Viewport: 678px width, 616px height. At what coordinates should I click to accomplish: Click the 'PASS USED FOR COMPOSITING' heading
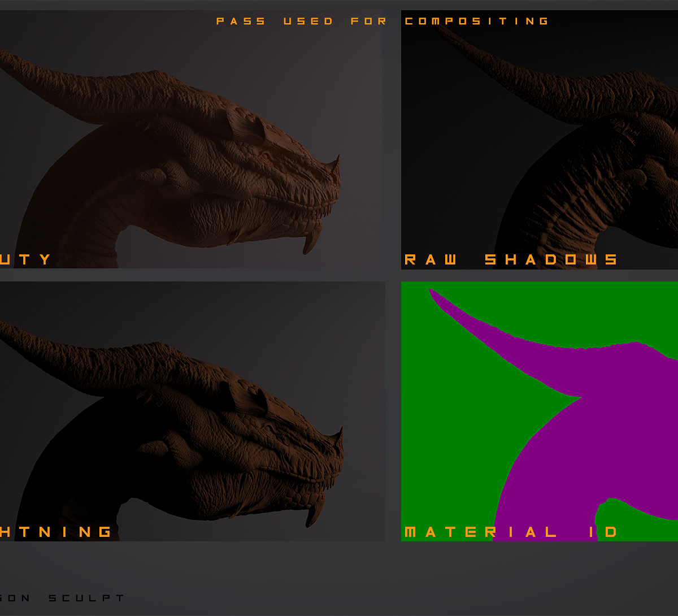(x=383, y=21)
